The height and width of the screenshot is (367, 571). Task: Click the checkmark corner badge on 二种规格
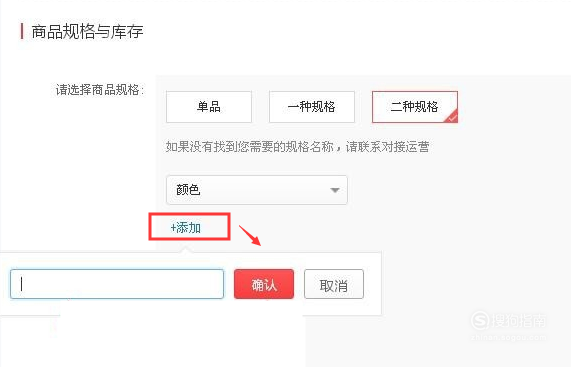click(x=452, y=117)
